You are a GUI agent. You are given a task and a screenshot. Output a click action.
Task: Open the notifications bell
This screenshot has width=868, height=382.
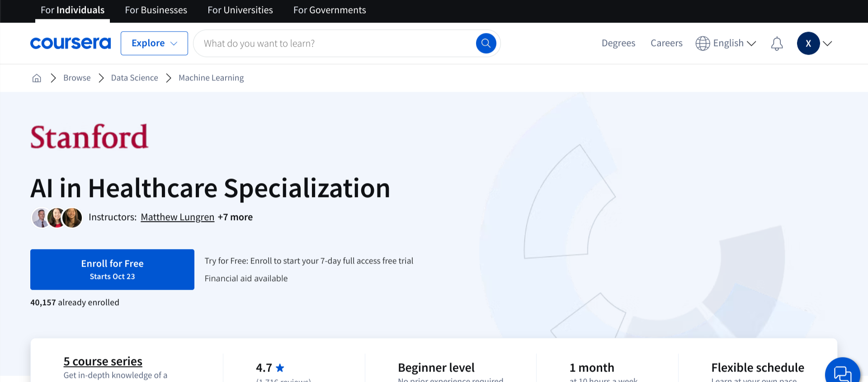(777, 44)
